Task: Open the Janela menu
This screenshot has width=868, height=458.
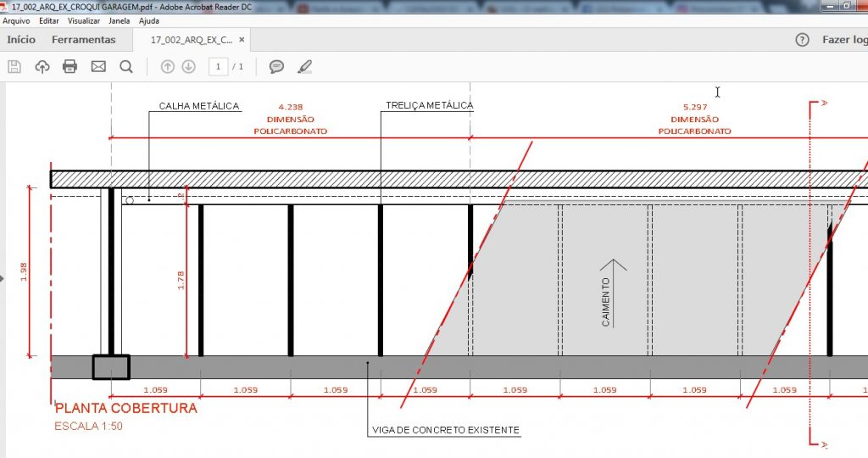Action: pyautogui.click(x=119, y=21)
